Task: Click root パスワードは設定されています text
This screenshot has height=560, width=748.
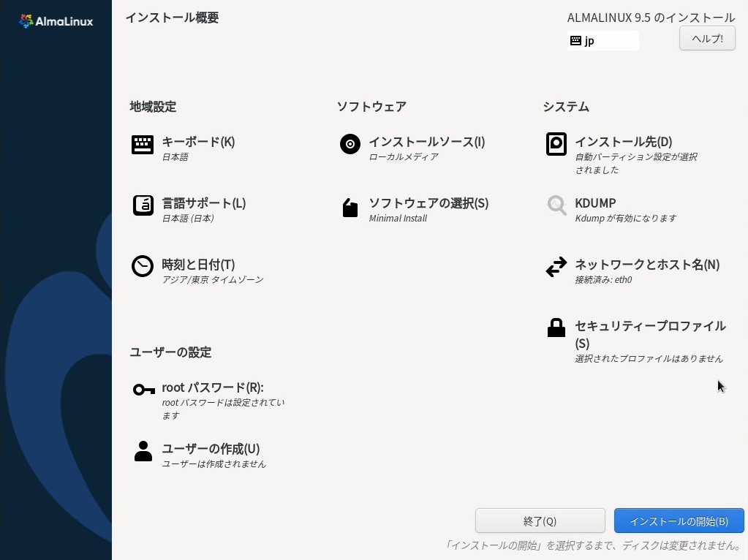Action: click(223, 409)
